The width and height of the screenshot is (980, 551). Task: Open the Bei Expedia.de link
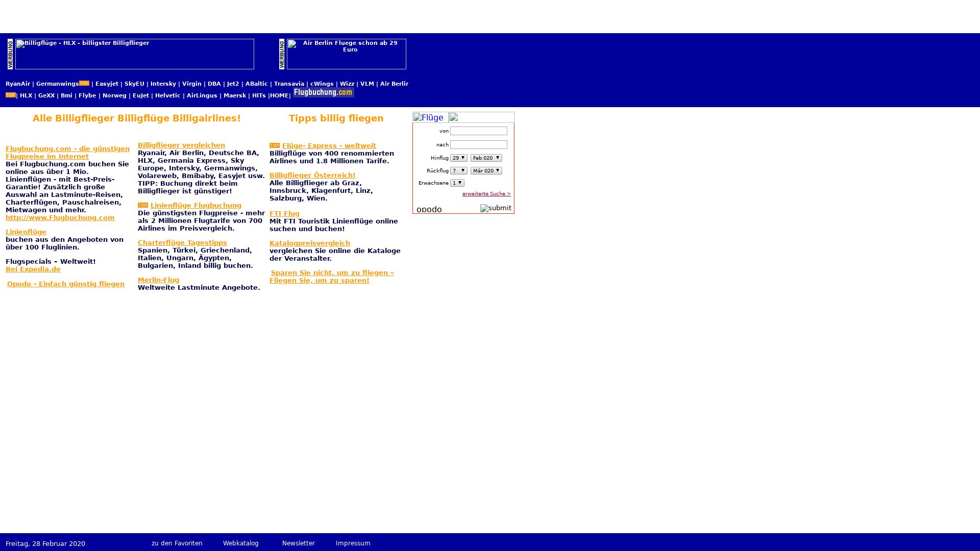[33, 269]
